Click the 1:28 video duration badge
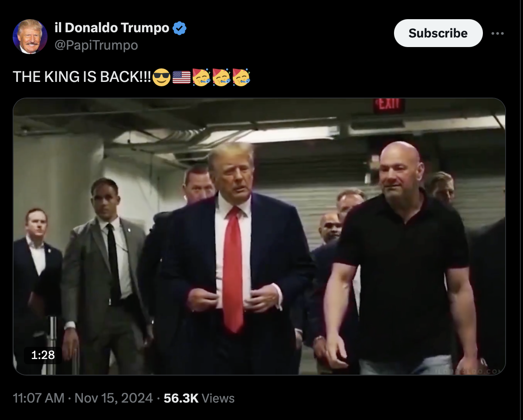Viewport: 523px width, 420px height. [x=43, y=355]
